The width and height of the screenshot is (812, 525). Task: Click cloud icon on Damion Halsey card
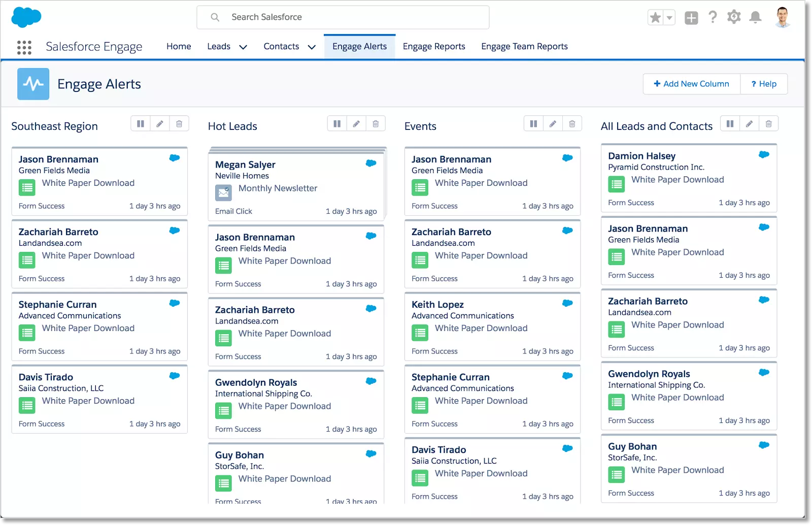[764, 154]
